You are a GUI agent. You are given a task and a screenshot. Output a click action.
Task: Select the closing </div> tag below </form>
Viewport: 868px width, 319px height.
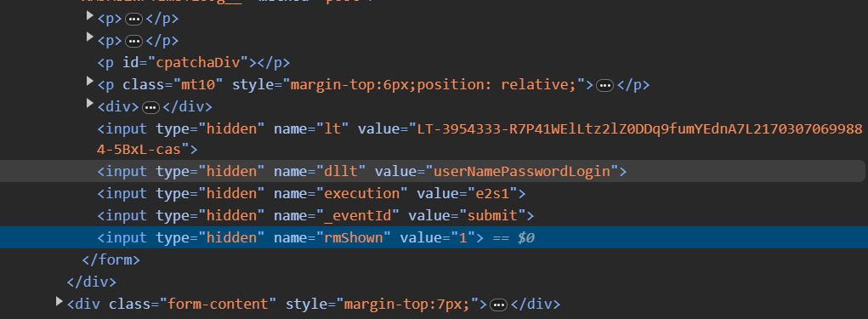click(x=91, y=282)
